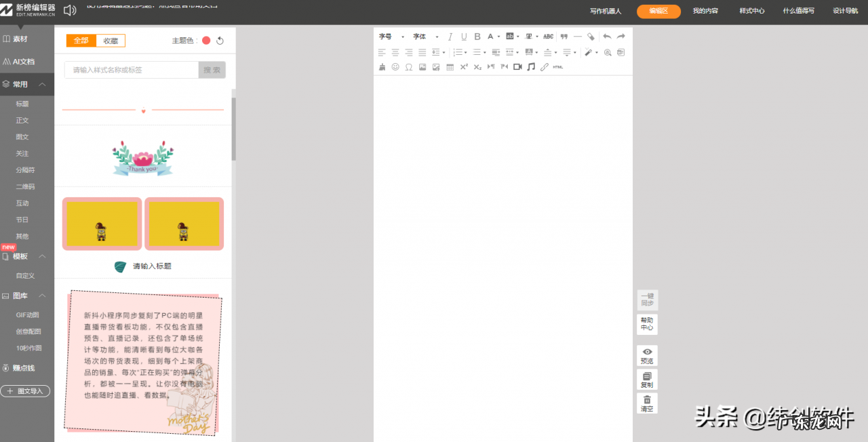This screenshot has height=442, width=868.
Task: Toggle italic text formatting
Action: coord(450,37)
